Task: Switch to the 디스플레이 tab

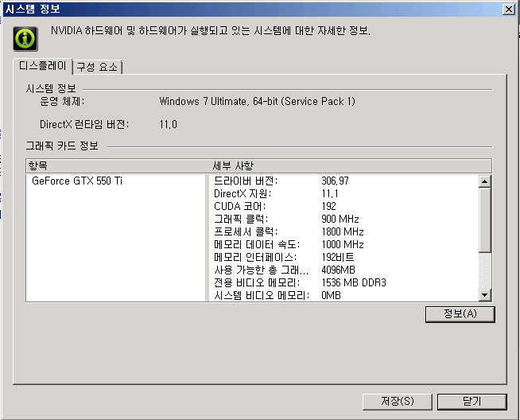Action: tap(42, 66)
